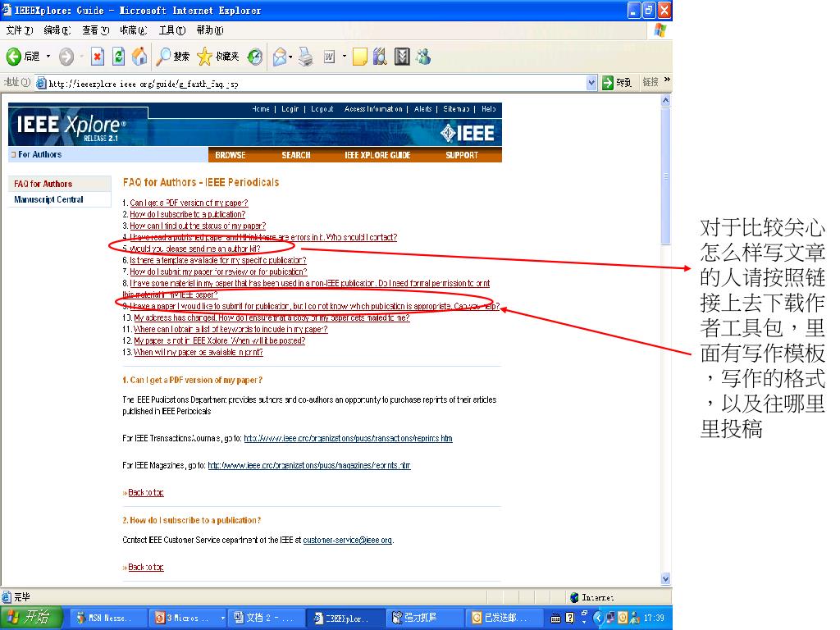This screenshot has width=840, height=630.
Task: Open Favorites star toolbar button
Action: [x=217, y=57]
